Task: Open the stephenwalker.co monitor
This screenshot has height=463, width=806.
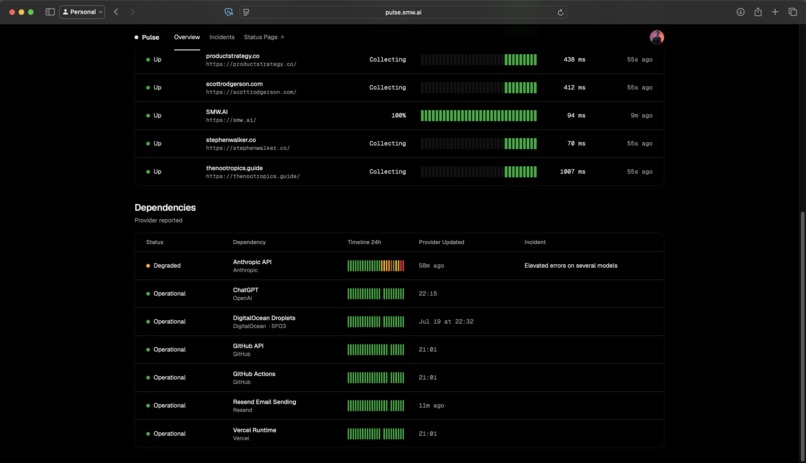Action: pos(399,143)
